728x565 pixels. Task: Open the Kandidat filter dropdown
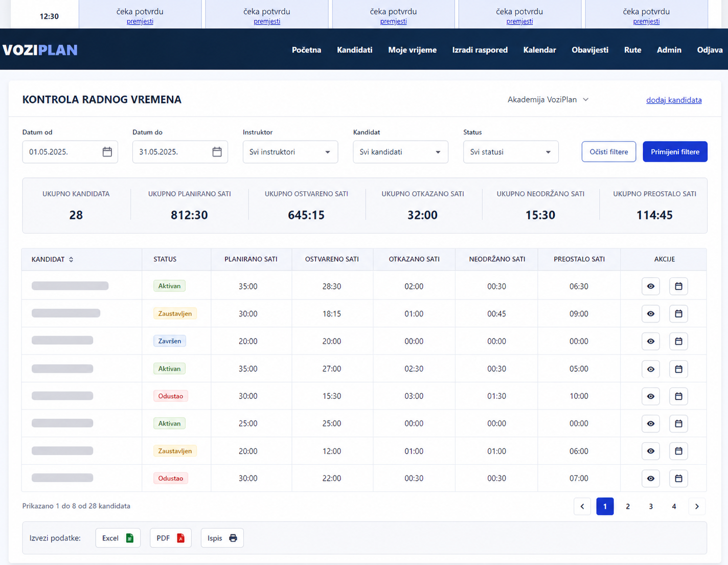point(400,152)
